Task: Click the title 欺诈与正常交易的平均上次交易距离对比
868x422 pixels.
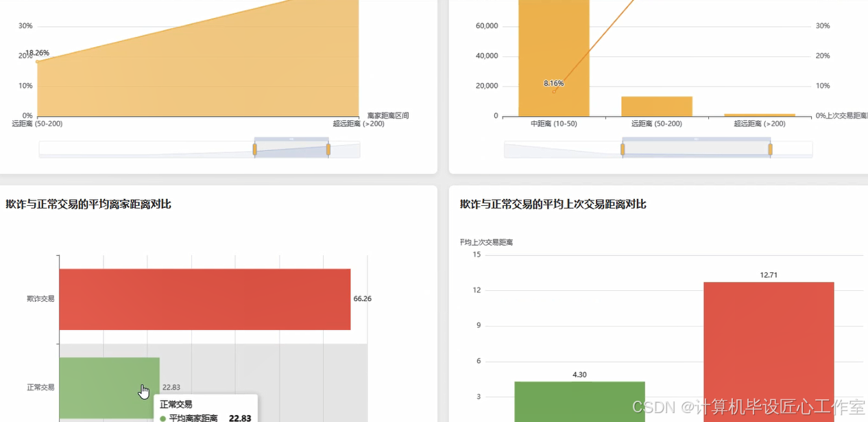Action: [553, 204]
